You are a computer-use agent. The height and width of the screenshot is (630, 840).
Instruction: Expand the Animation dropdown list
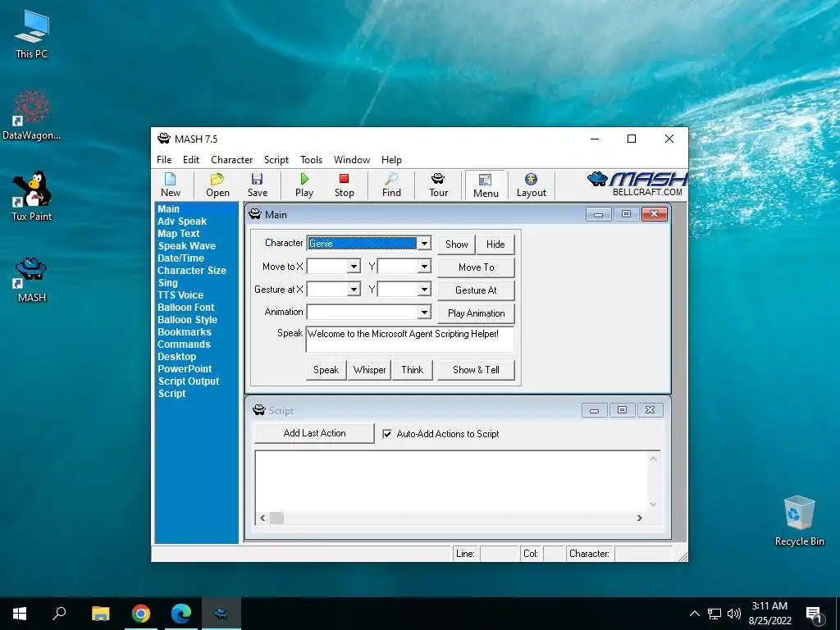click(424, 313)
